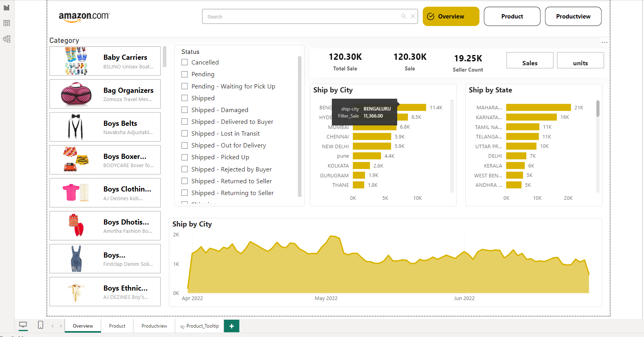Click the Firstclap Denim Boys card
This screenshot has width=644, height=337.
point(105,259)
